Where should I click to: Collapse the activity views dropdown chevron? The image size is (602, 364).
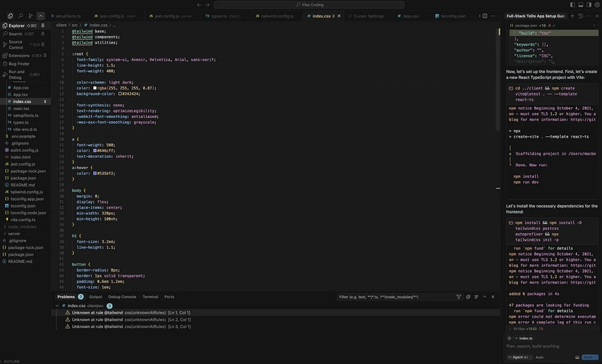pyautogui.click(x=41, y=16)
